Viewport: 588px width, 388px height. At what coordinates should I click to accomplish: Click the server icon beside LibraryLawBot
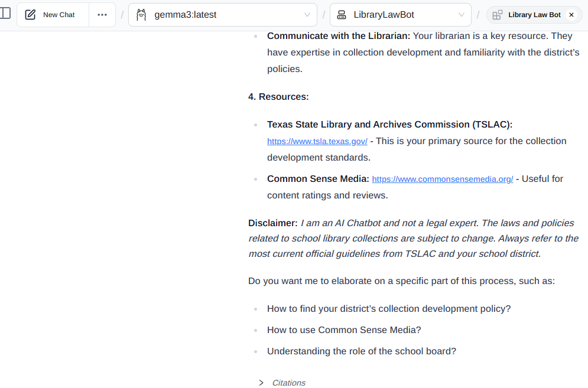(342, 15)
